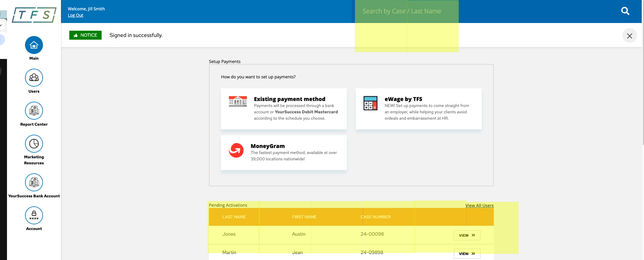This screenshot has height=260, width=644.
Task: Click the magnifying glass search icon
Action: point(625,11)
